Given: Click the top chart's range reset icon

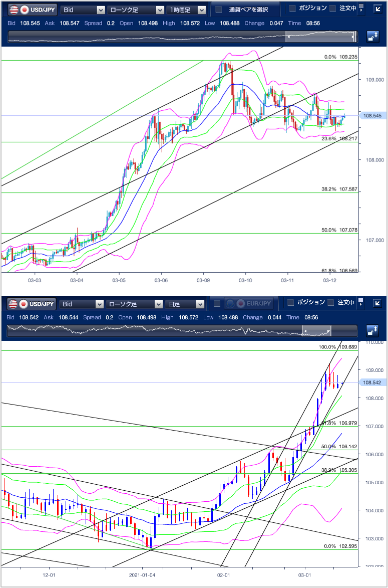Looking at the screenshot, I should (x=372, y=36).
